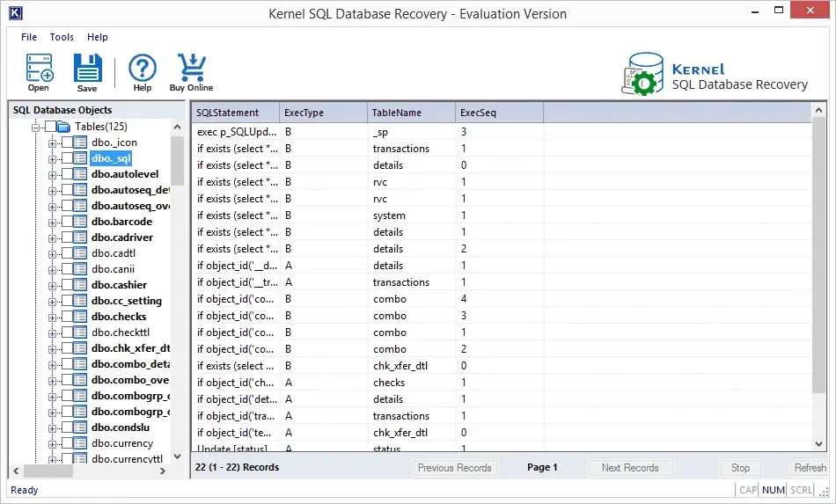The image size is (836, 504).
Task: Click the table icon beside dbo.currency
Action: (80, 443)
